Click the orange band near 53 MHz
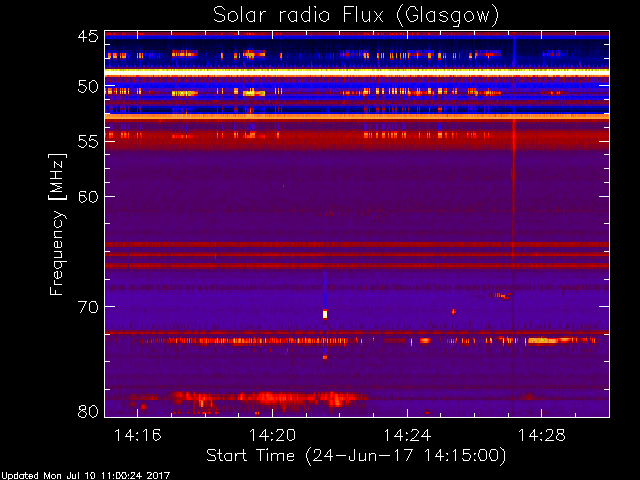 tap(357, 117)
